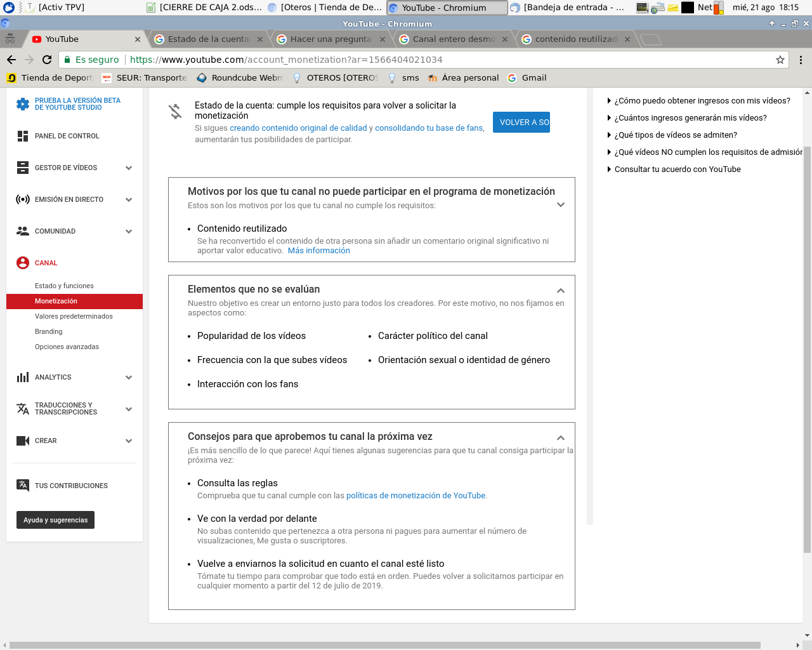The height and width of the screenshot is (650, 812).
Task: Expand the Crear chevron
Action: (129, 441)
